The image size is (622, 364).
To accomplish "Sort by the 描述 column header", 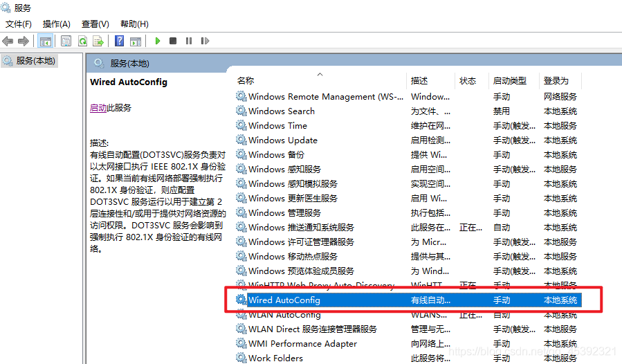I will pyautogui.click(x=419, y=80).
